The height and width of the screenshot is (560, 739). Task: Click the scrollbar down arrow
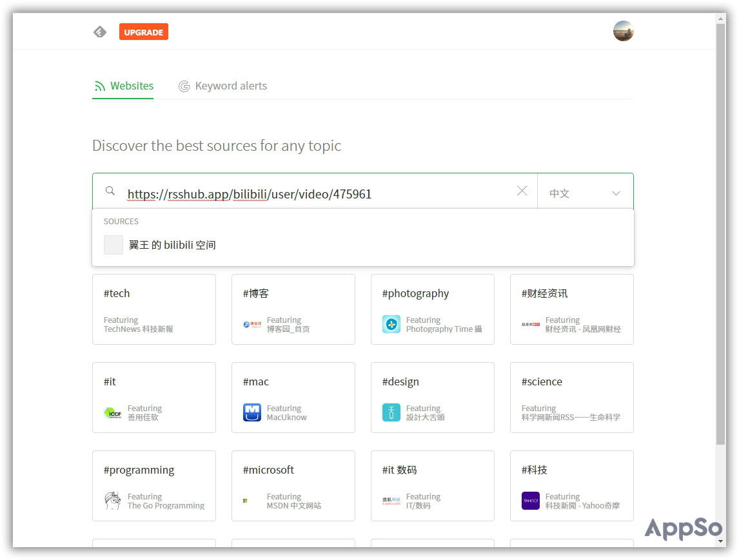720,541
